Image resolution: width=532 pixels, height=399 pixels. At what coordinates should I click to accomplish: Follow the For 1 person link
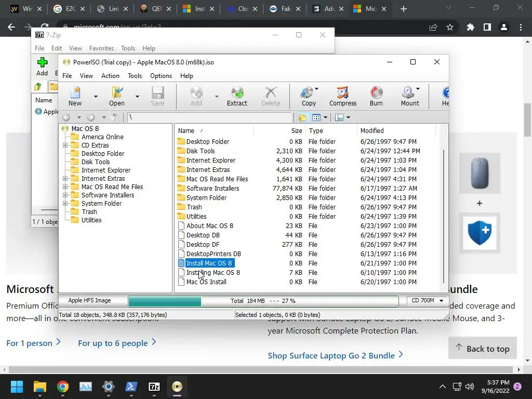click(34, 343)
